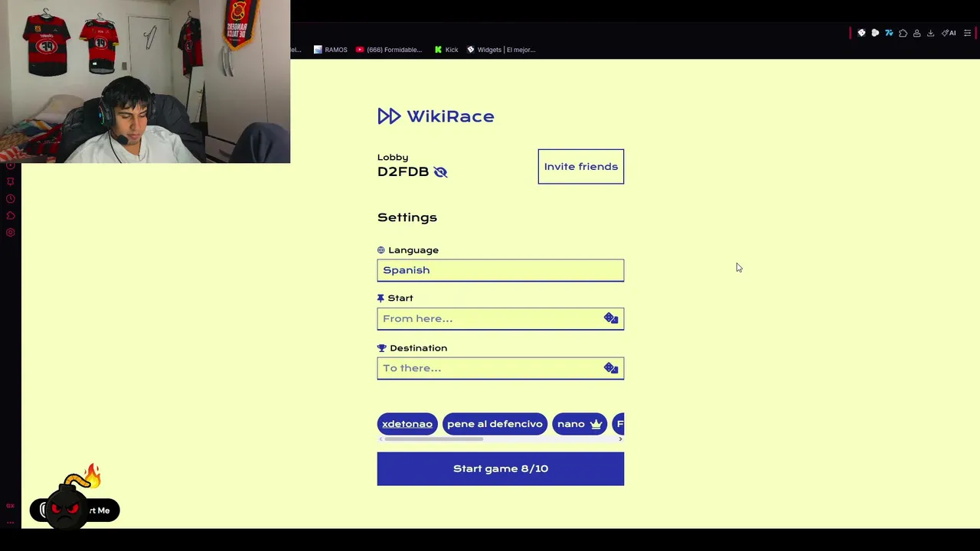Viewport: 980px width, 551px height.
Task: Open sidebar extensions cube icon
Action: (11, 216)
